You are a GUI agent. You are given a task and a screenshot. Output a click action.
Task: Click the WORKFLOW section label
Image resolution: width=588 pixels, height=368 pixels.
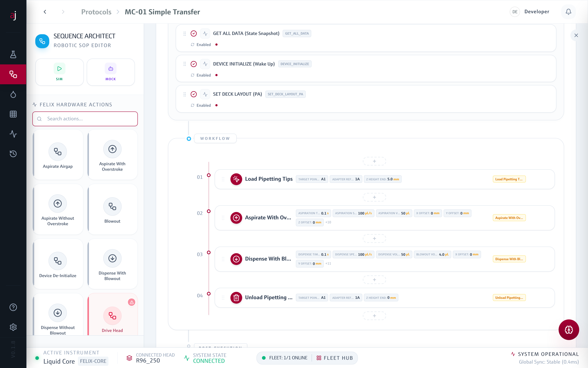point(215,139)
